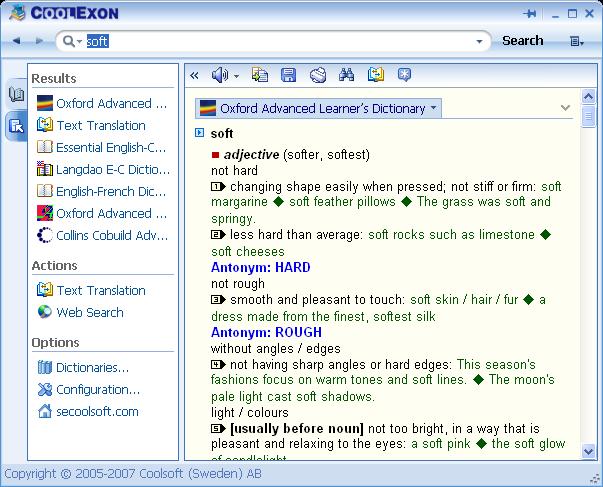Click the back navigation arrow
This screenshot has height=487, width=603.
click(16, 40)
